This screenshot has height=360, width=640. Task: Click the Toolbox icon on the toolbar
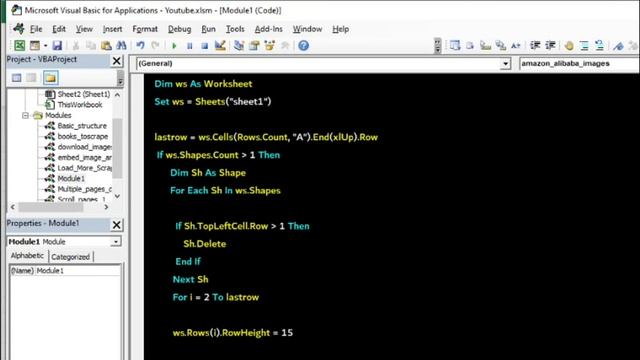point(285,45)
